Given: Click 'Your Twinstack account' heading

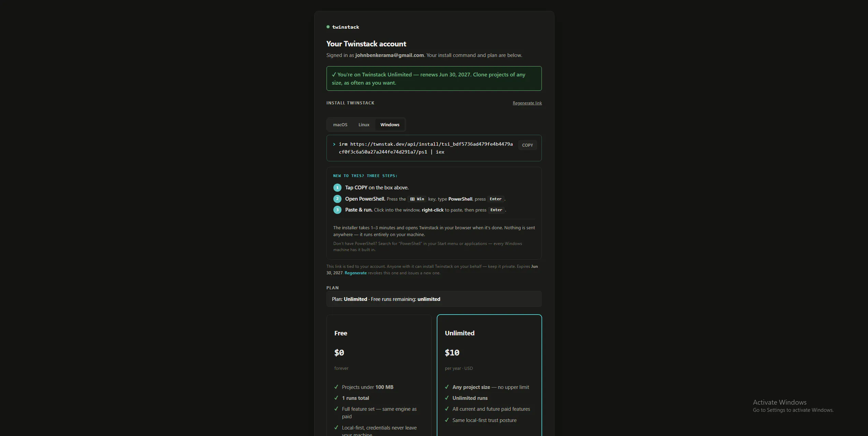Looking at the screenshot, I should pyautogui.click(x=366, y=44).
